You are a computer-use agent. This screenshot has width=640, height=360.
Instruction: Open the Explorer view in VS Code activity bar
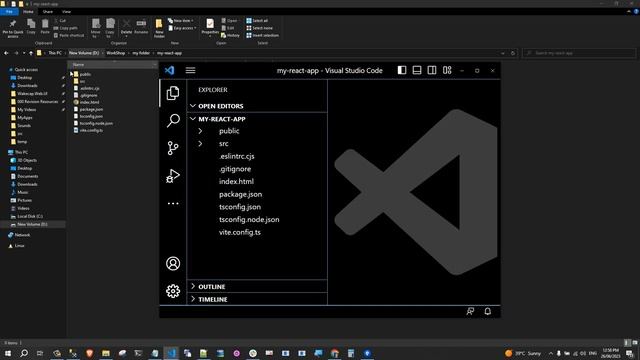(x=173, y=93)
